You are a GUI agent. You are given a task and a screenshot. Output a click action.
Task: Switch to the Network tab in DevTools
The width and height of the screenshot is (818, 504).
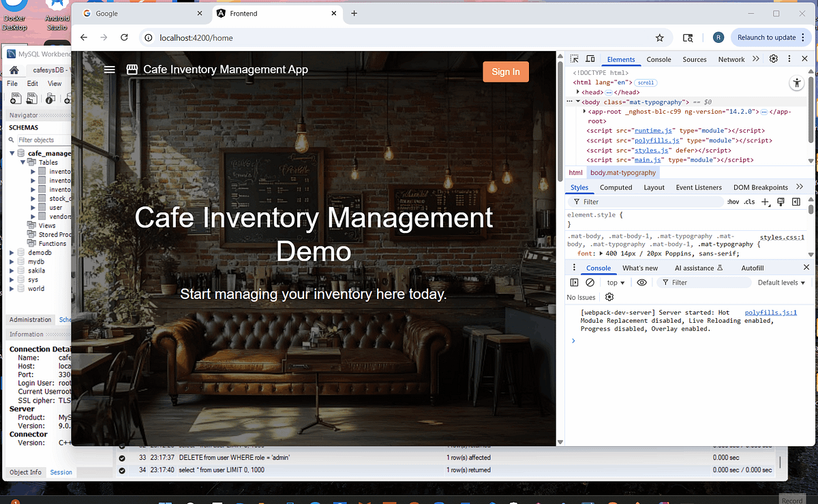coord(731,59)
